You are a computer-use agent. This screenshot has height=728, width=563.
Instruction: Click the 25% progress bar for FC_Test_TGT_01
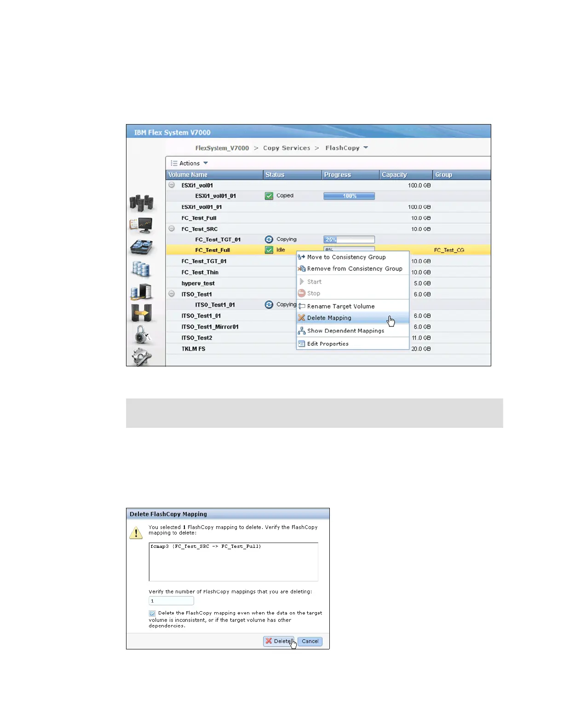[349, 239]
